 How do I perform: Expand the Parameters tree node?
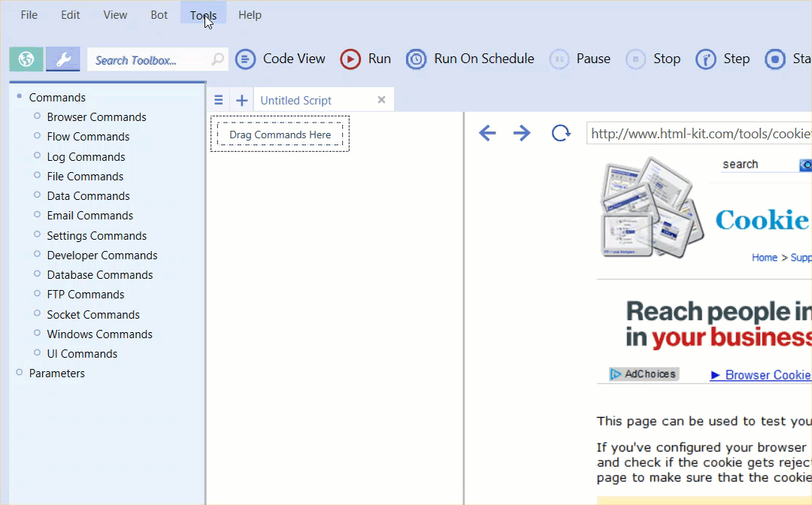coord(19,372)
